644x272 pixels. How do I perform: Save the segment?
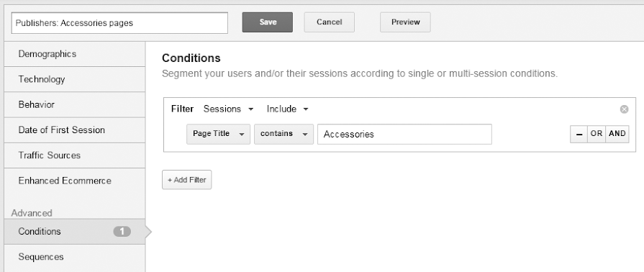click(x=268, y=22)
